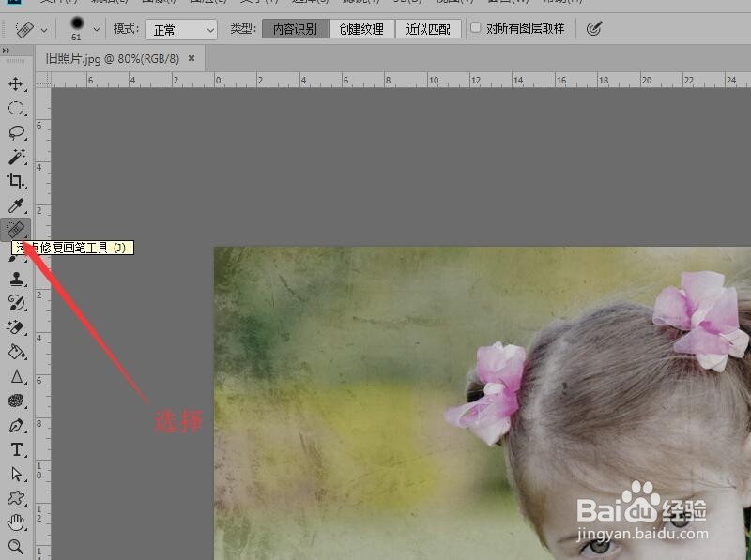Viewport: 751px width, 560px height.
Task: Select the Eyedropper tool
Action: [x=16, y=205]
